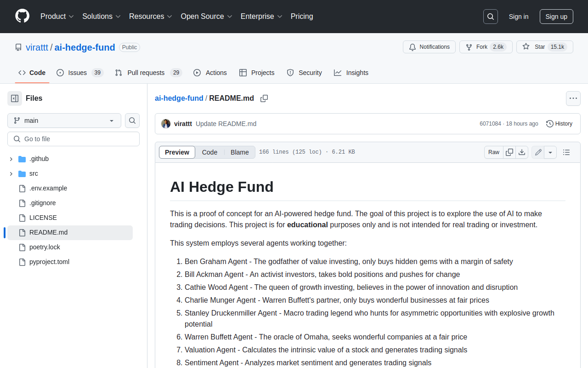
Task: Click the Go to file search field
Action: (x=73, y=139)
